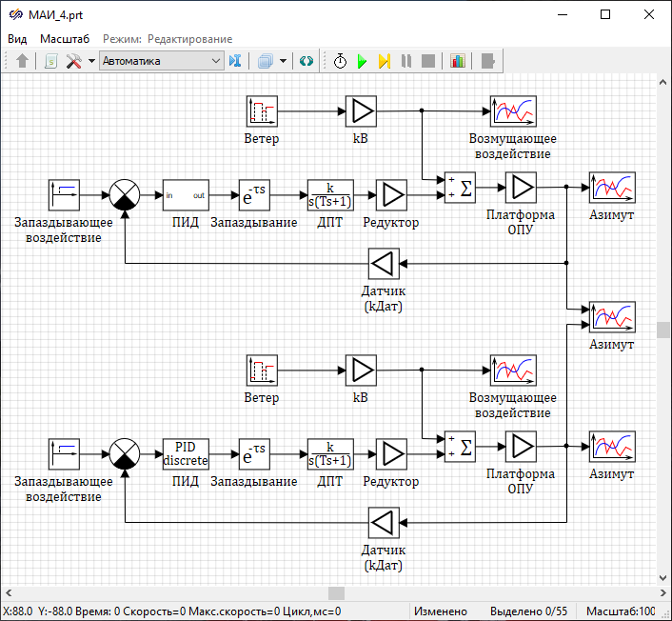The height and width of the screenshot is (621, 672).
Task: Click the stopwatch simulation settings icon
Action: click(x=340, y=61)
